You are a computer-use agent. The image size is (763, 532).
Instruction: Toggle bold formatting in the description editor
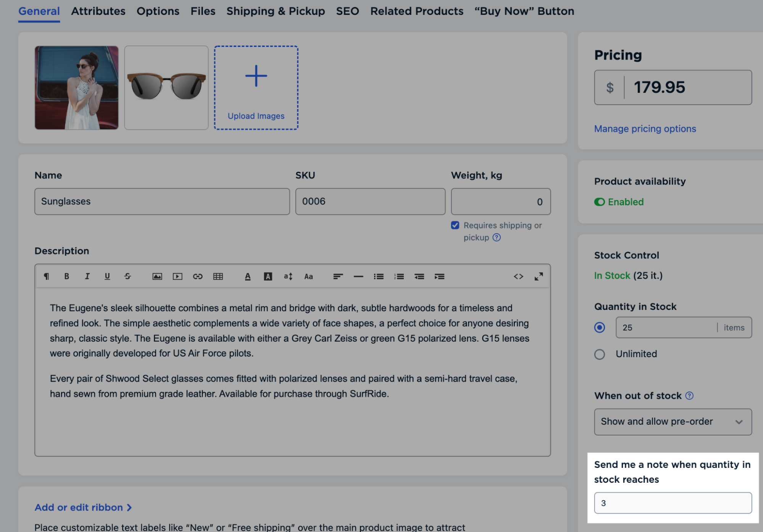[67, 276]
